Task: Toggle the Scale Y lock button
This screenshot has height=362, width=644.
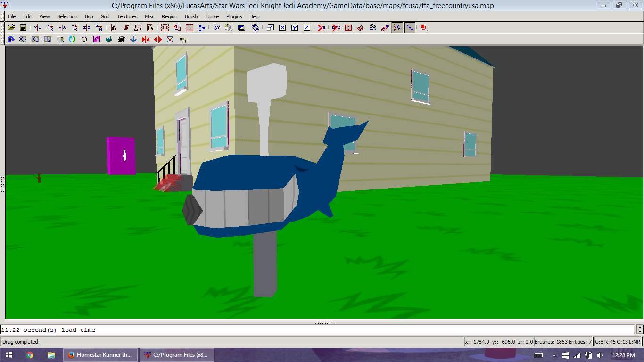Action: (295, 27)
